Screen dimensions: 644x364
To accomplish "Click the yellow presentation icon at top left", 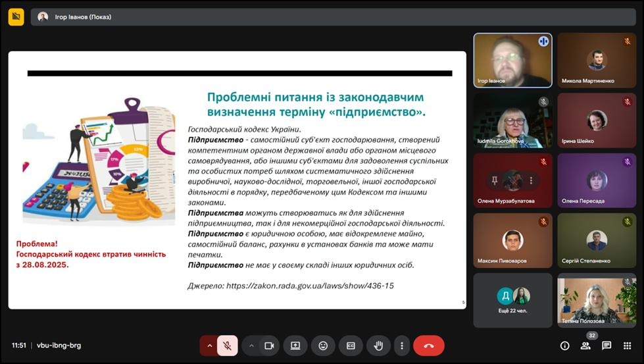I will [x=16, y=17].
